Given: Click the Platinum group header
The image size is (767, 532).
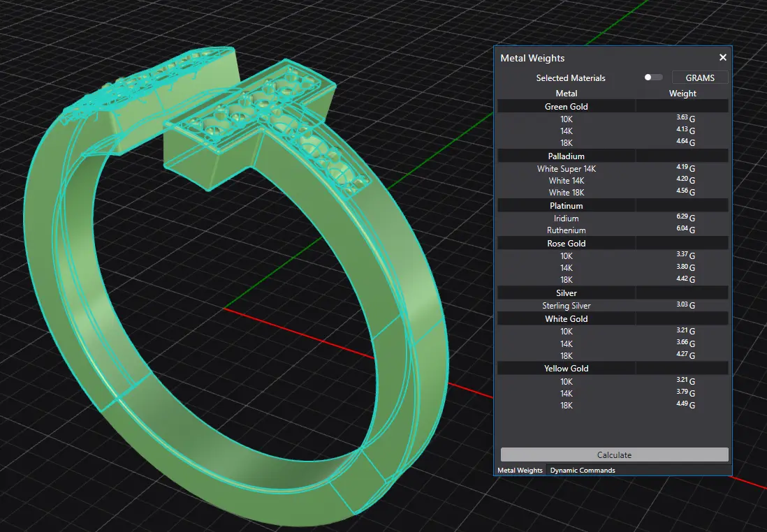Looking at the screenshot, I should point(566,206).
